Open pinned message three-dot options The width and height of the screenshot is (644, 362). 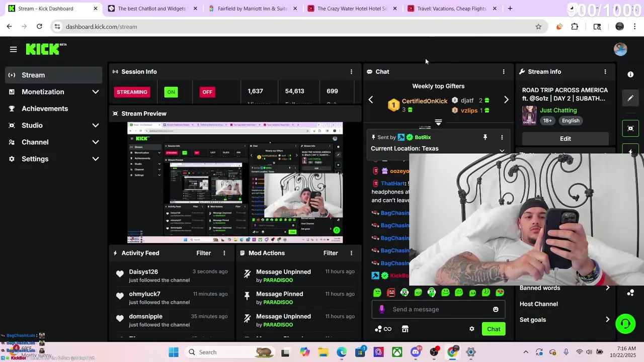(502, 137)
